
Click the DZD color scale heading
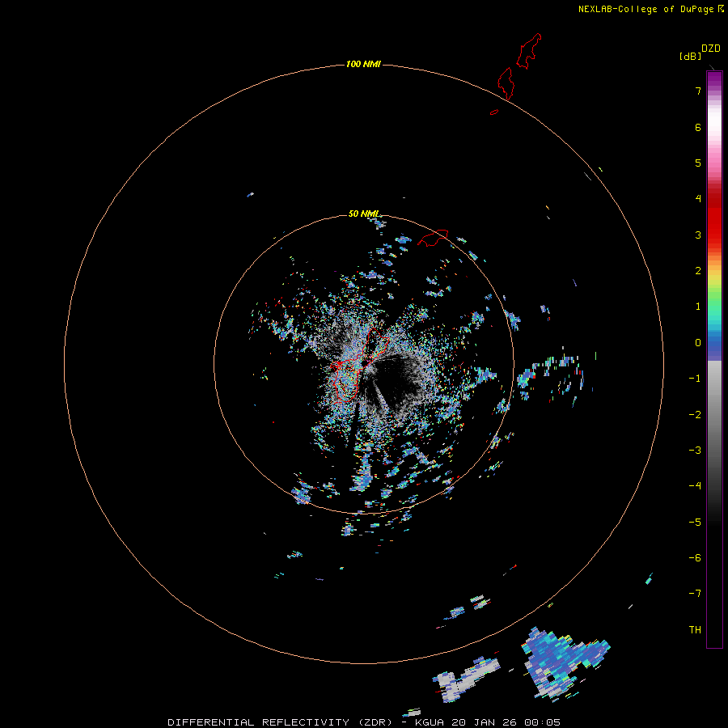coord(711,49)
